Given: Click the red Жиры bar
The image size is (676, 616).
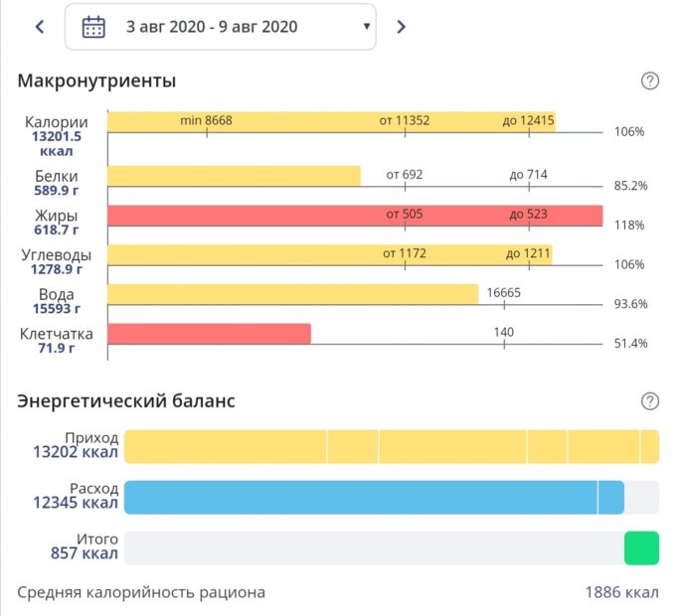Looking at the screenshot, I should [354, 216].
